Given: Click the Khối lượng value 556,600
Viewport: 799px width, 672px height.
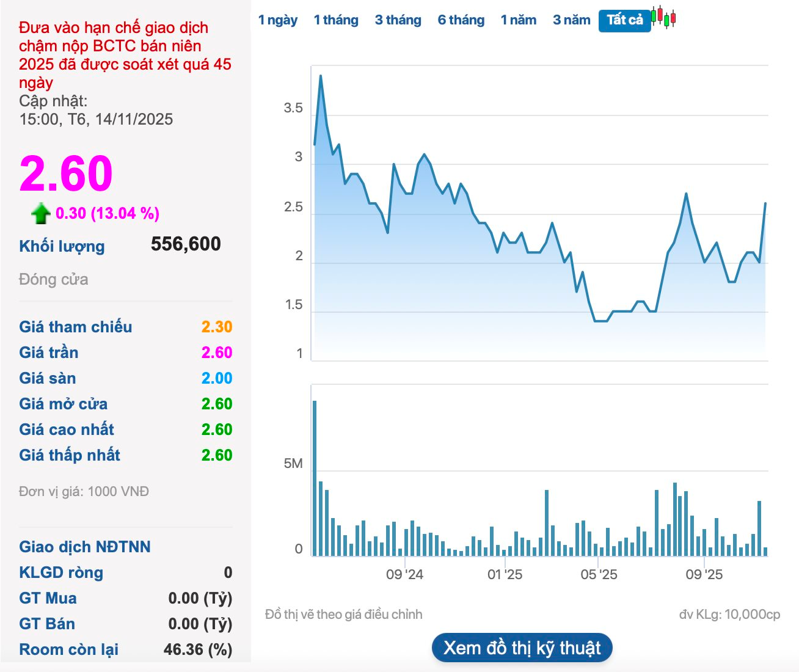Looking at the screenshot, I should [x=186, y=244].
